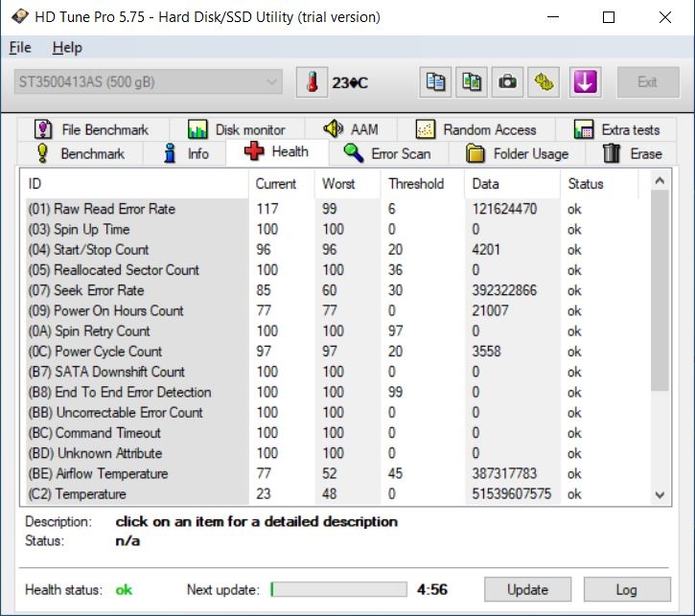Click the HD Tune app icon in title bar
The image size is (695, 616).
[19, 17]
